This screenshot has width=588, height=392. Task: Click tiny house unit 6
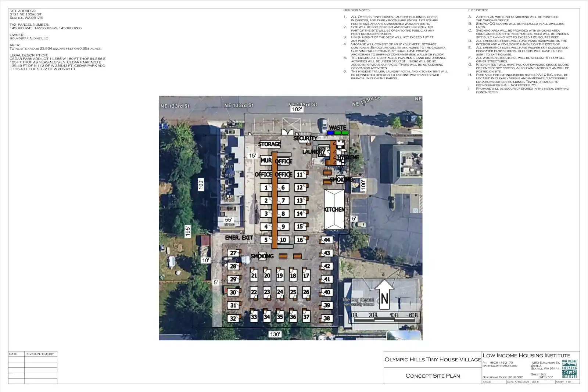[x=283, y=188]
